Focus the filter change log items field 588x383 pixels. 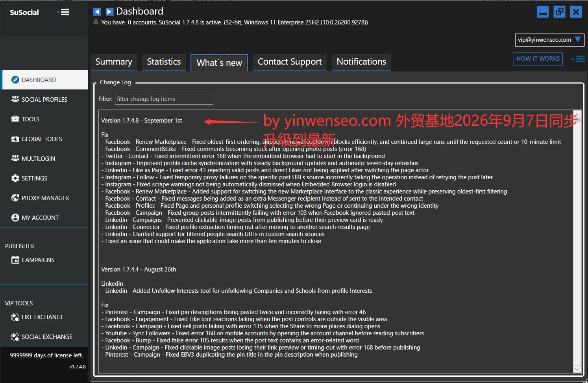(164, 99)
